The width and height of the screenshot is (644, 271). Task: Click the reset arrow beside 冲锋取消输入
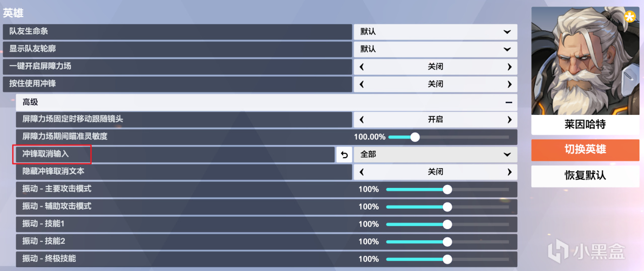tap(344, 155)
